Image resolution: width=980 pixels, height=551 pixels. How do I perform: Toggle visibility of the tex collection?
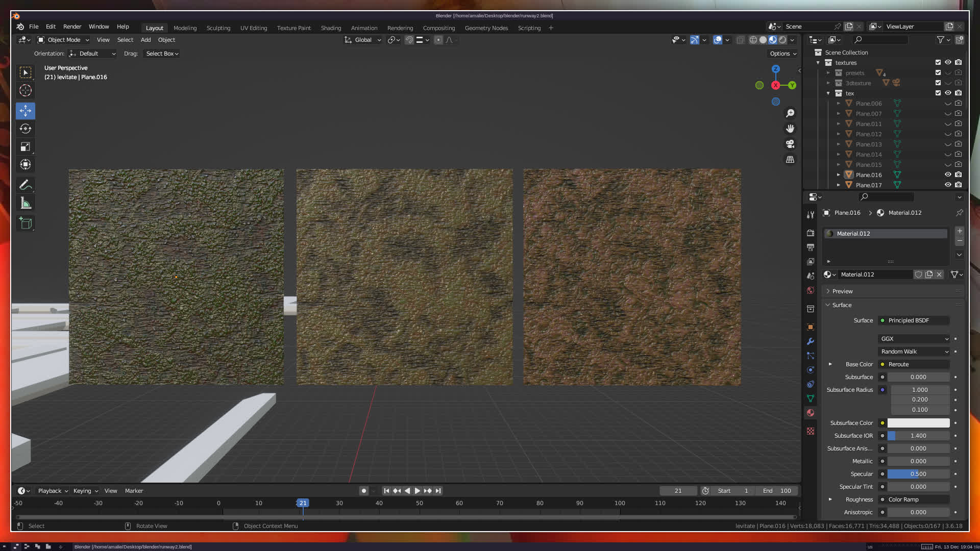(948, 93)
